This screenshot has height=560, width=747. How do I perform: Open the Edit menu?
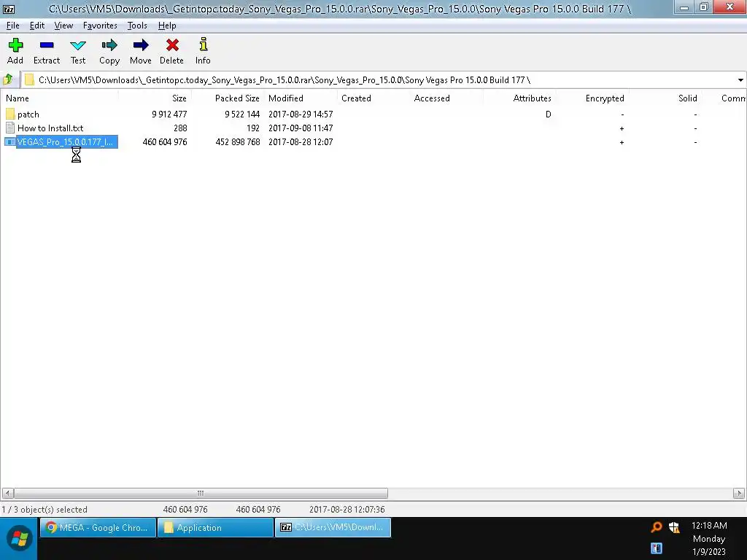point(36,26)
